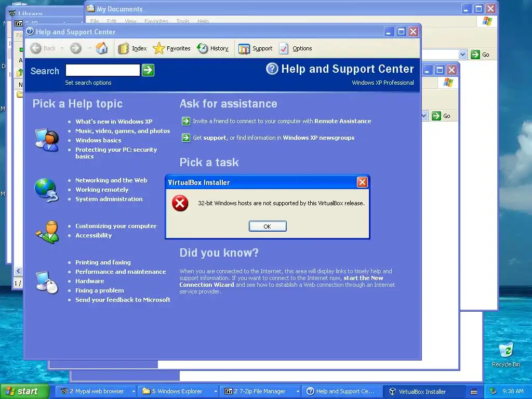532x399 pixels.
Task: Click the Windows XP newsgroups link
Action: tap(318, 138)
